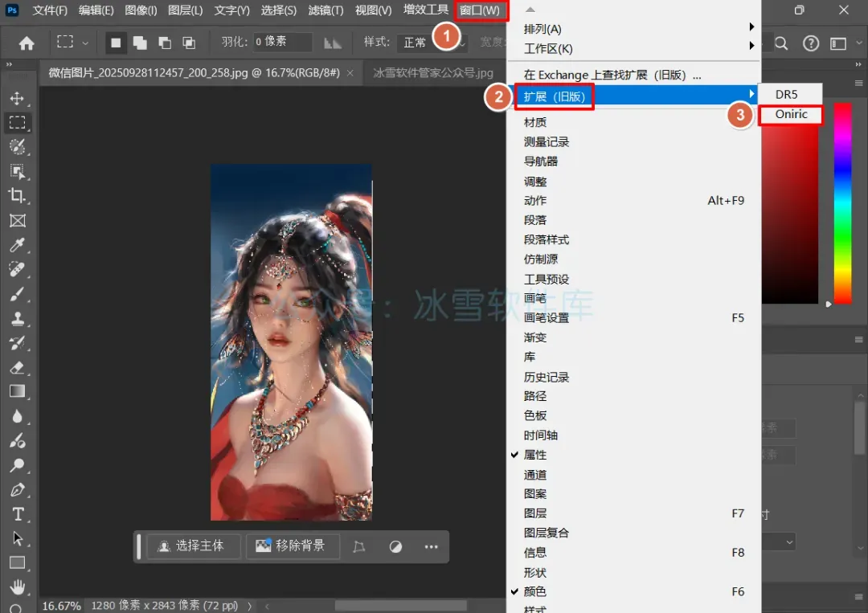Select the Brush tool
Screen dimensions: 868x613
pyautogui.click(x=17, y=294)
